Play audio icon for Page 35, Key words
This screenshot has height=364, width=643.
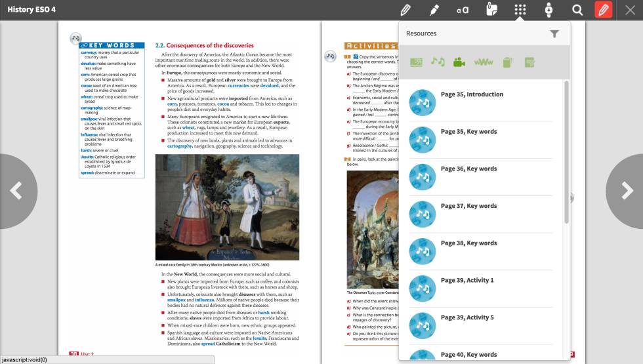click(x=423, y=140)
